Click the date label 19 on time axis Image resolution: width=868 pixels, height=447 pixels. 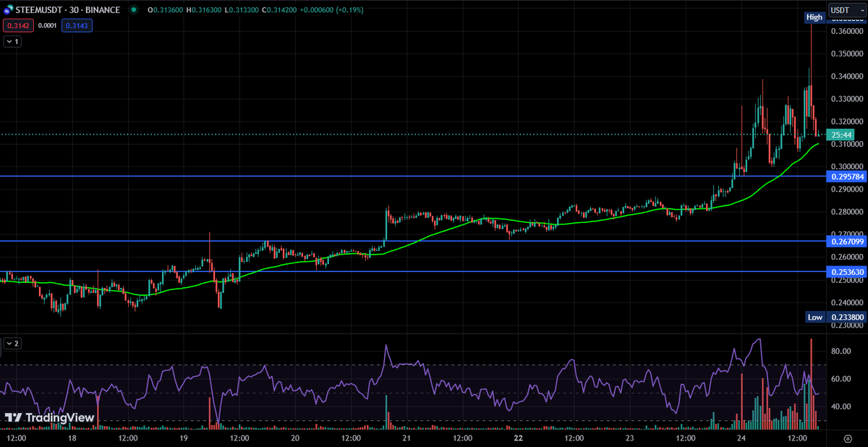pyautogui.click(x=183, y=438)
